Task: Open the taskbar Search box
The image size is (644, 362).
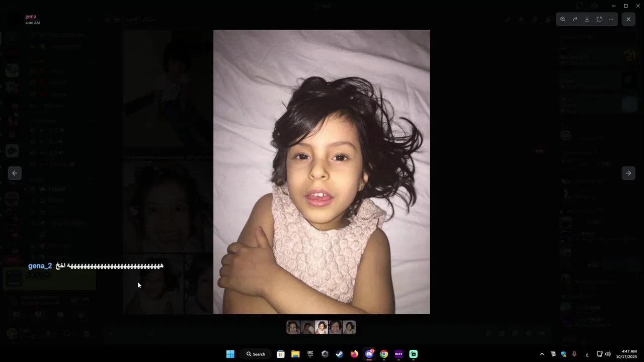Action: pos(256,354)
